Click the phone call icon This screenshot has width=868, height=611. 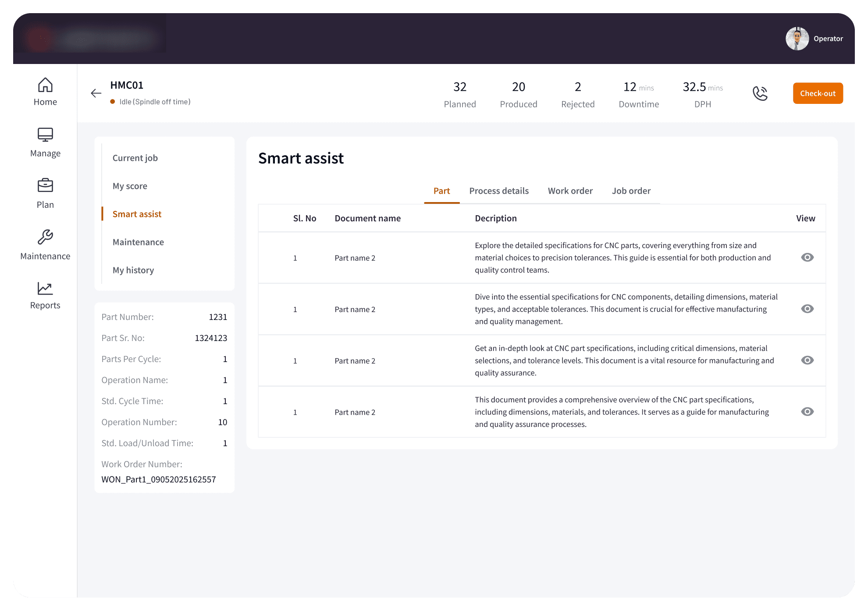point(760,93)
